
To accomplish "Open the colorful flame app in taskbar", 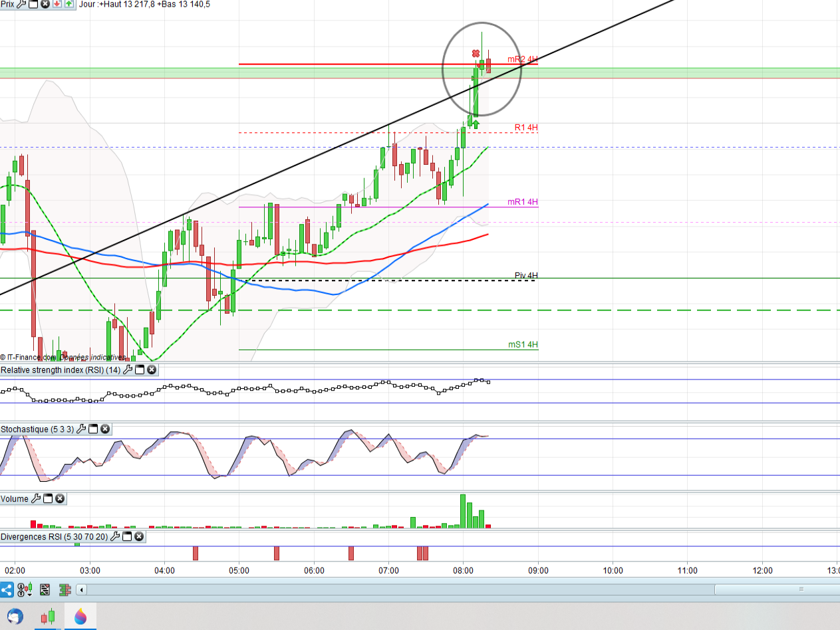I will click(80, 617).
